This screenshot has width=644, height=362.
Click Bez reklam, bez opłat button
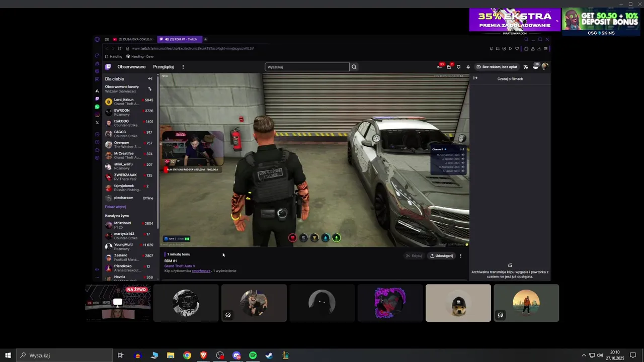coord(497,67)
